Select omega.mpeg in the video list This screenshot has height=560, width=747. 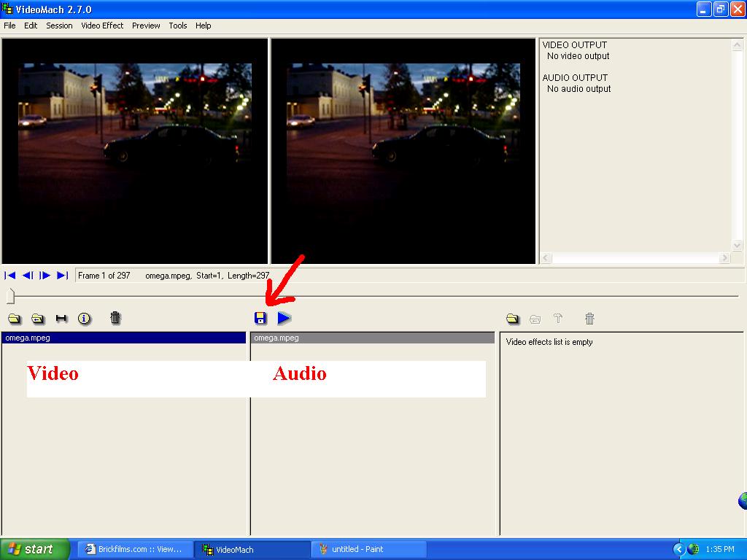[124, 338]
